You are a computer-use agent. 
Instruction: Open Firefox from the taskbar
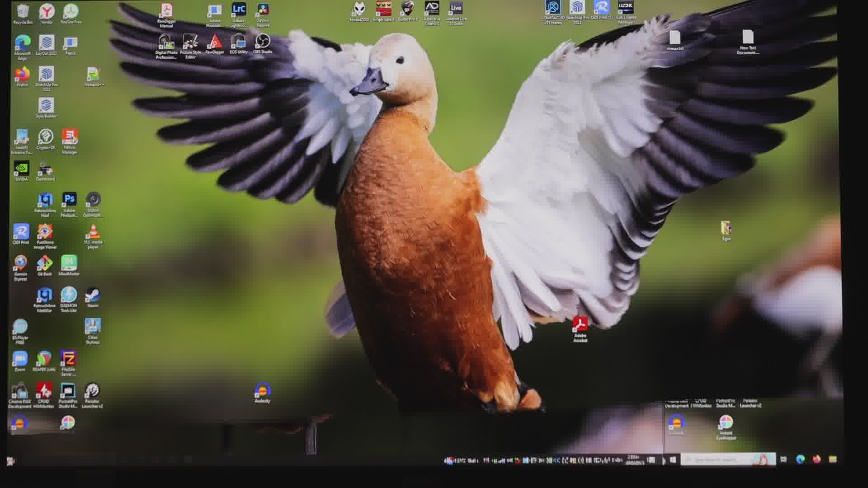pos(816,460)
